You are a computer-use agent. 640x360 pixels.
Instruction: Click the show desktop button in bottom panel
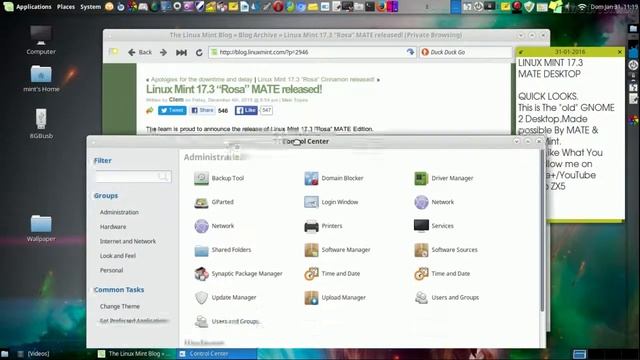coord(4,354)
